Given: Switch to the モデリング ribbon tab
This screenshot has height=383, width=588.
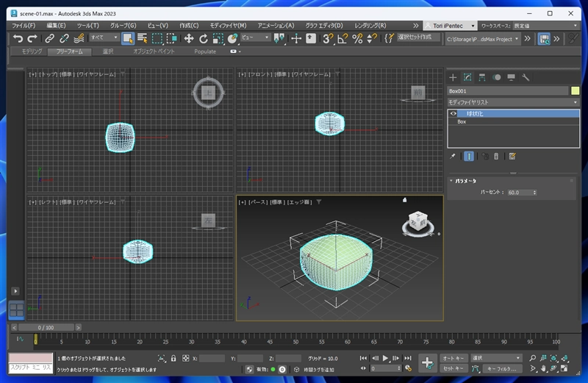Looking at the screenshot, I should (x=32, y=51).
